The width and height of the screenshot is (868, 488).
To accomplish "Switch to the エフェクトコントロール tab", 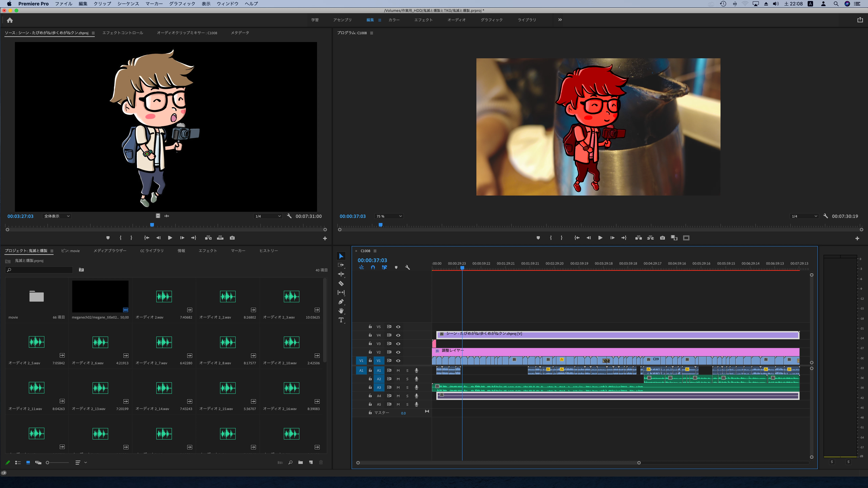I will pyautogui.click(x=123, y=33).
